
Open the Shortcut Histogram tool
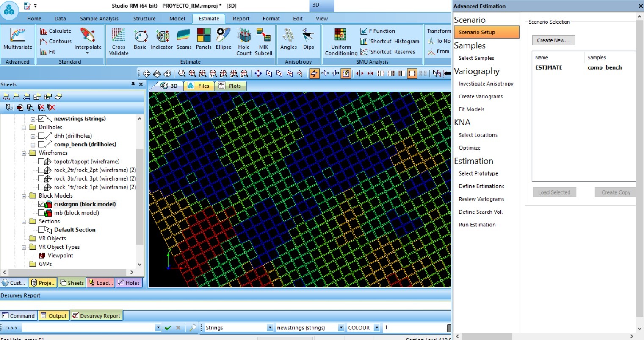(x=390, y=41)
